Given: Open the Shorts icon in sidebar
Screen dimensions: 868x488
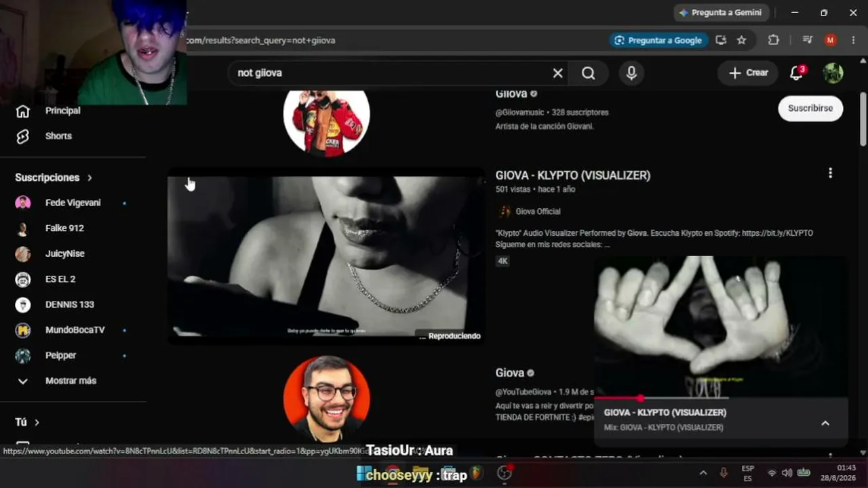Looking at the screenshot, I should click(x=23, y=136).
